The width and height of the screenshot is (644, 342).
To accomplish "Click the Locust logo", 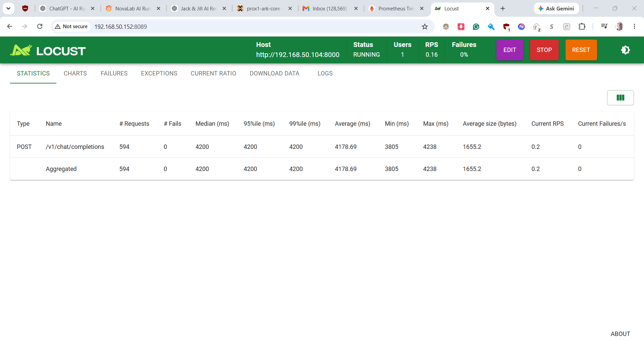I will tap(48, 51).
